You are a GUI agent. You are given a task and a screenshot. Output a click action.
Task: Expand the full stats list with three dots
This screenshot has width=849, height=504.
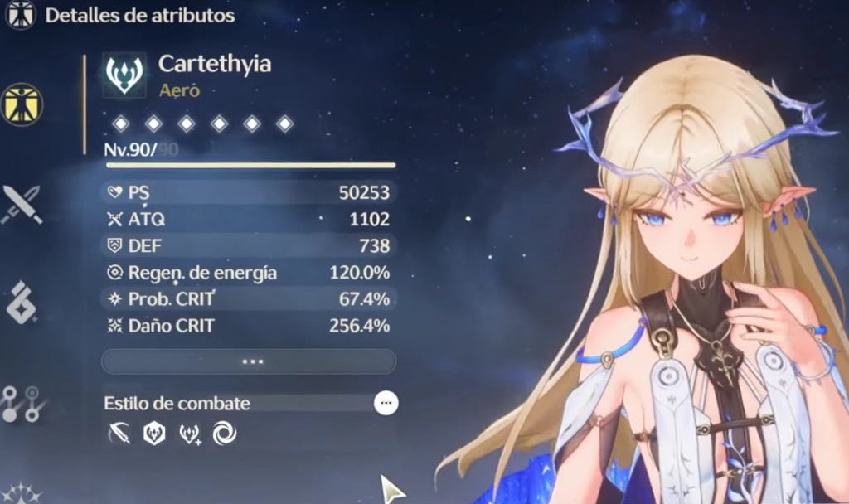click(x=249, y=361)
